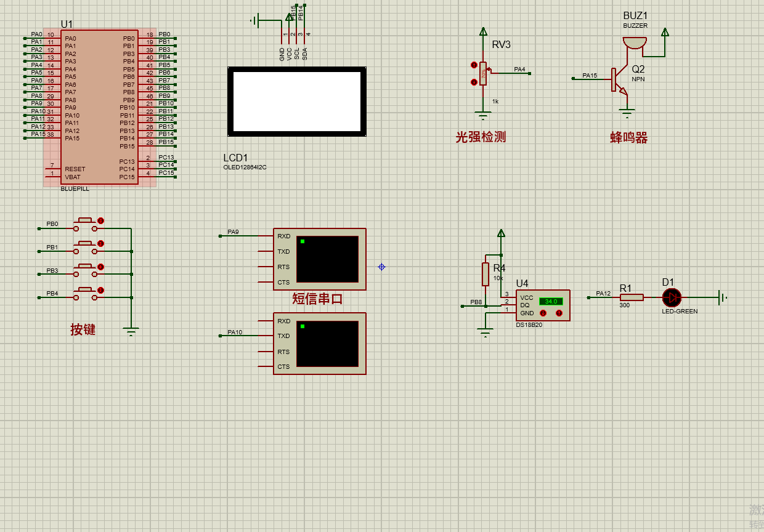Raise DS18B20 temperature with the up arrow
This screenshot has width=764, height=532.
(559, 313)
